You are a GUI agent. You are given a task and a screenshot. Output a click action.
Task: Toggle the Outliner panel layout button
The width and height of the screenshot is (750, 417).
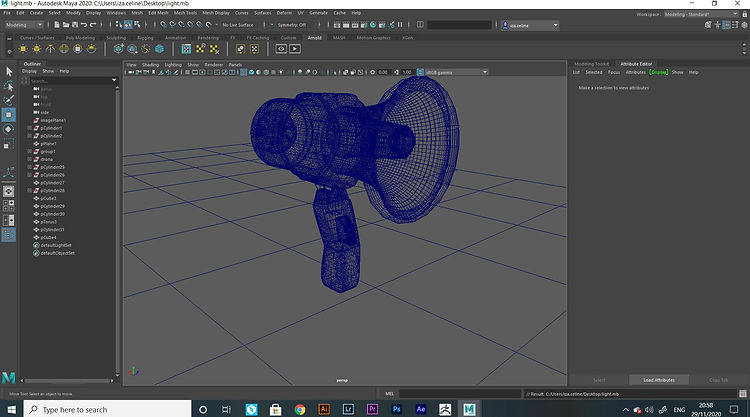9,235
